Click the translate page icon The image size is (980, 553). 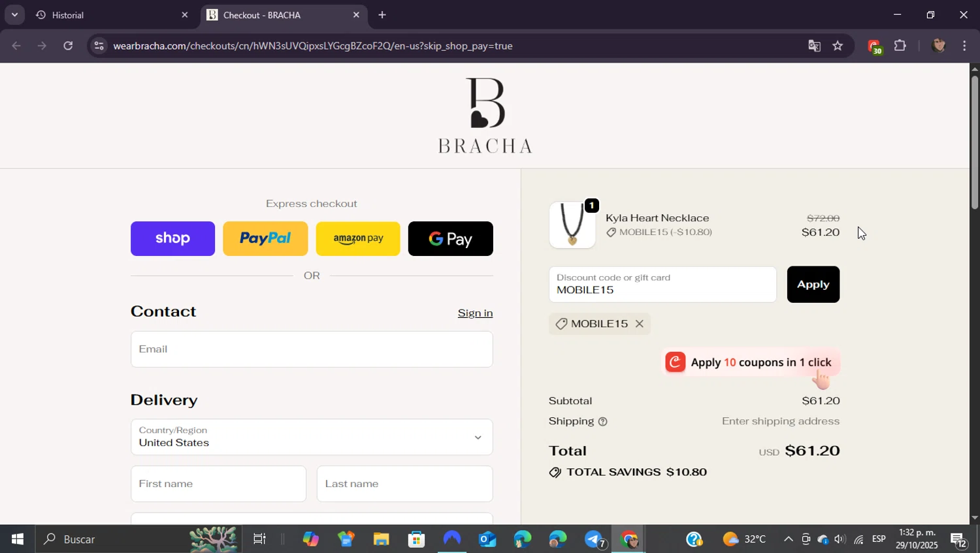click(814, 46)
